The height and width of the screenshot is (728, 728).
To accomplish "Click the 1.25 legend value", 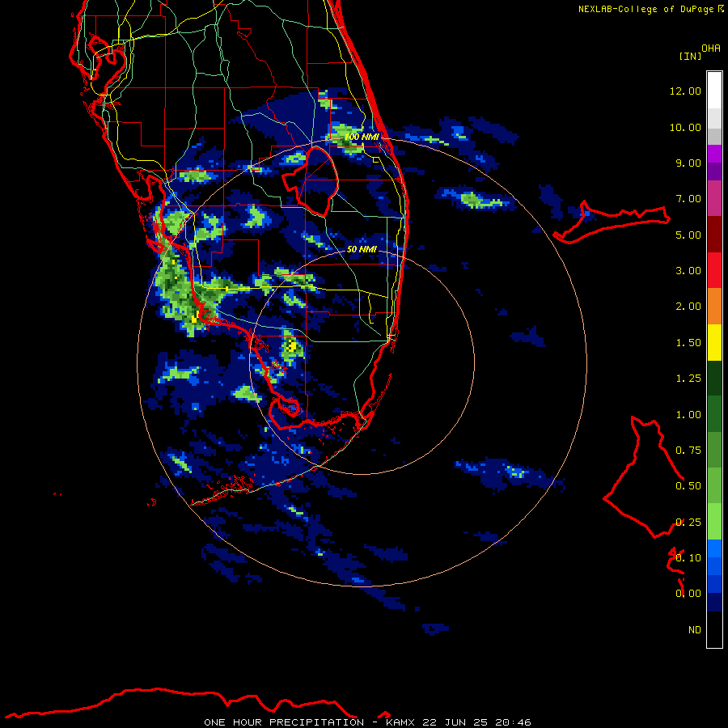I will click(688, 379).
